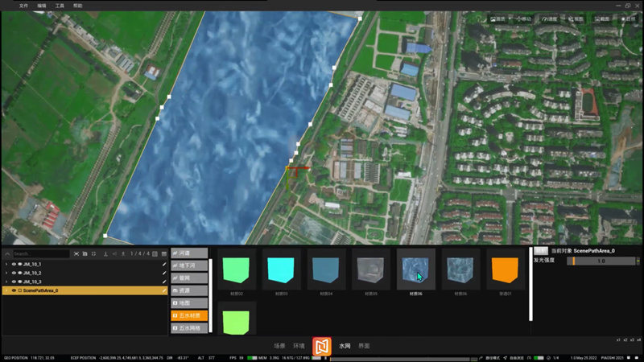The height and width of the screenshot is (362, 644).
Task: Adjust the 发光强度 slider
Action: pyautogui.click(x=601, y=261)
